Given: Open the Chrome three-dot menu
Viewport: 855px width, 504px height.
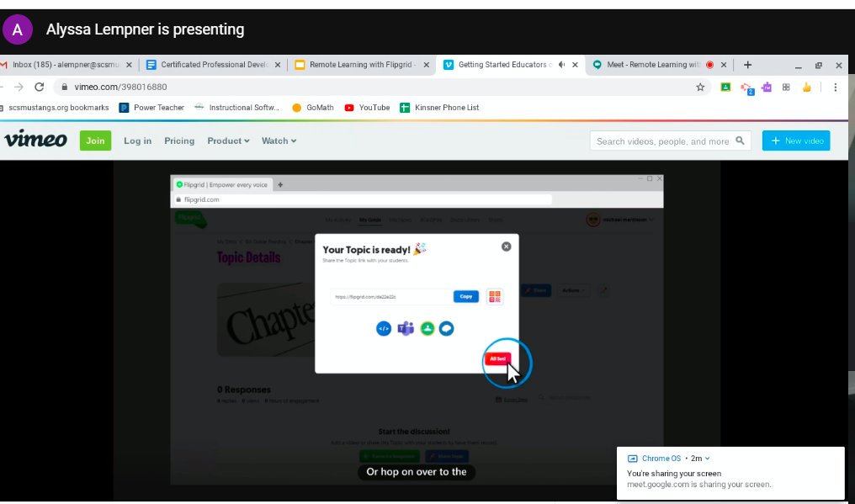Looking at the screenshot, I should point(836,87).
